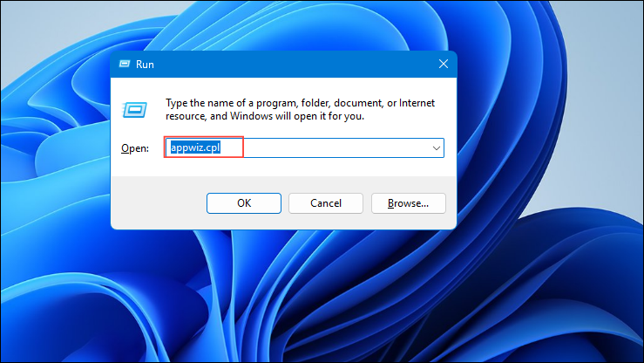Image resolution: width=644 pixels, height=363 pixels.
Task: Click the Run icon in the title bar
Action: point(125,64)
